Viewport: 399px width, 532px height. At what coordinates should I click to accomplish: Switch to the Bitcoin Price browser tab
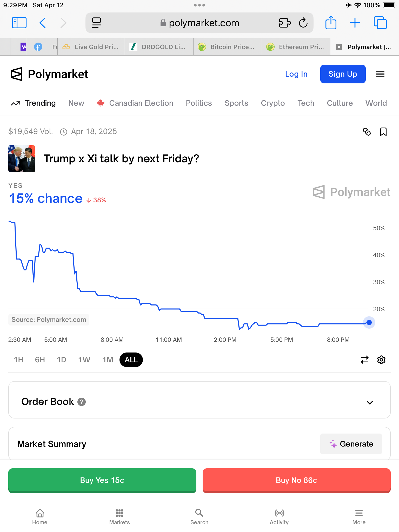click(228, 47)
